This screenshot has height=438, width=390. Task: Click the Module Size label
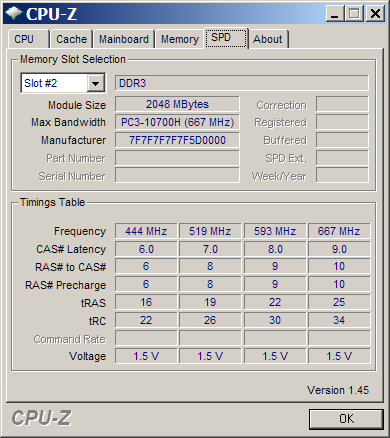(77, 105)
